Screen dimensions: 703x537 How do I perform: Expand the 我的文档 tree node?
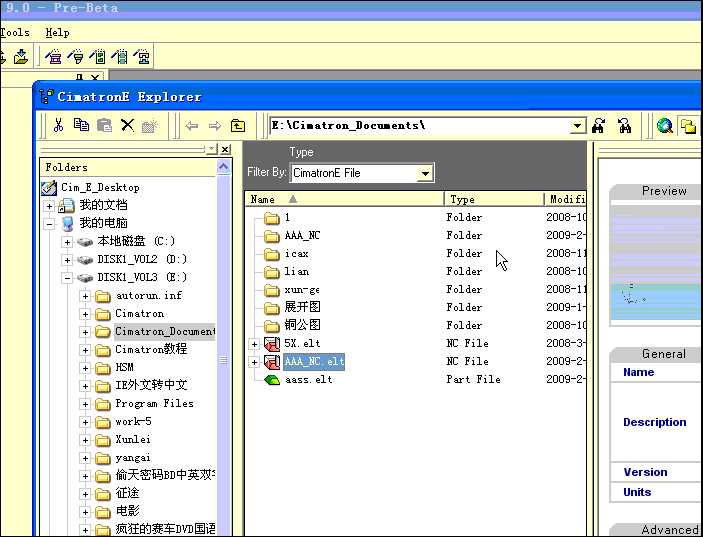[49, 206]
